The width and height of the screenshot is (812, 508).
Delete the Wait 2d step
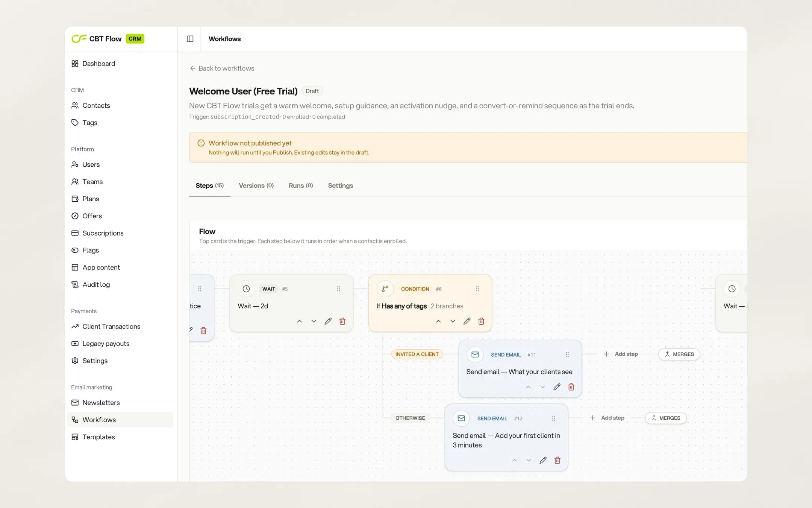(x=342, y=321)
